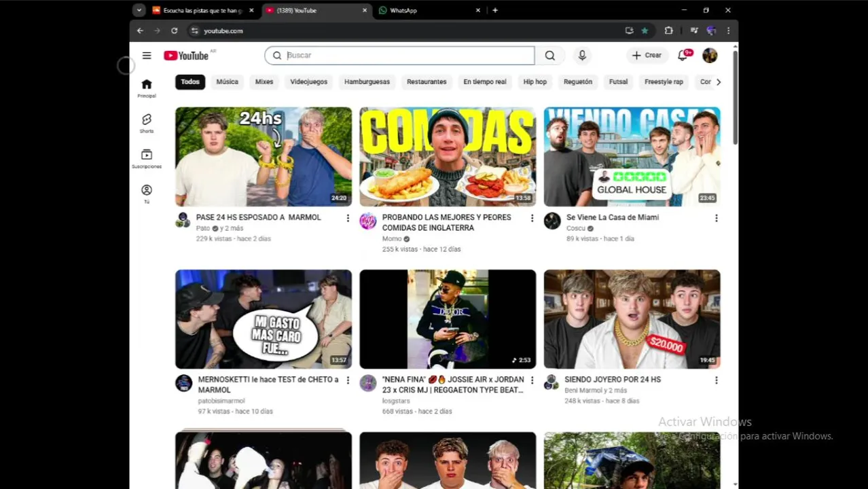Open SIENDO JOYERO POR 24 HS title
Image resolution: width=868 pixels, height=489 pixels.
(613, 380)
